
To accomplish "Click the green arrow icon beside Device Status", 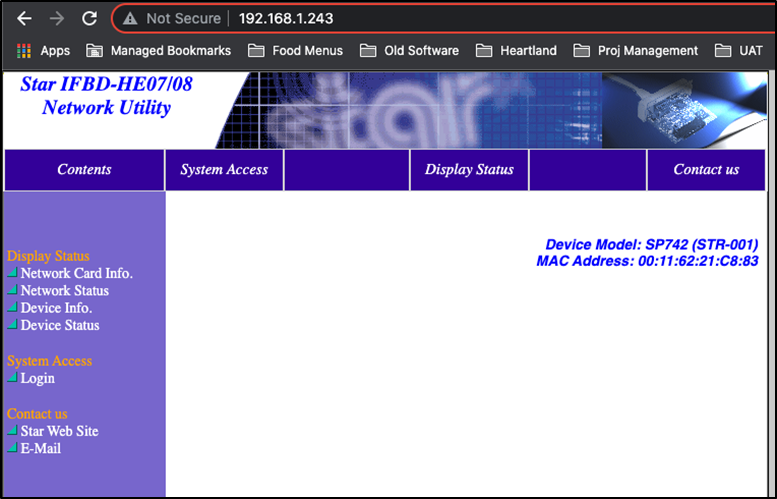I will (x=12, y=324).
